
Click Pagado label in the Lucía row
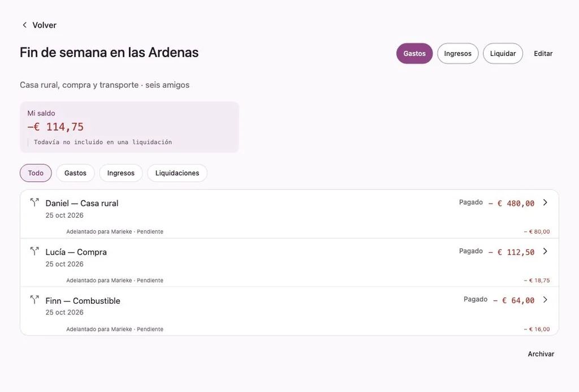[x=471, y=251]
